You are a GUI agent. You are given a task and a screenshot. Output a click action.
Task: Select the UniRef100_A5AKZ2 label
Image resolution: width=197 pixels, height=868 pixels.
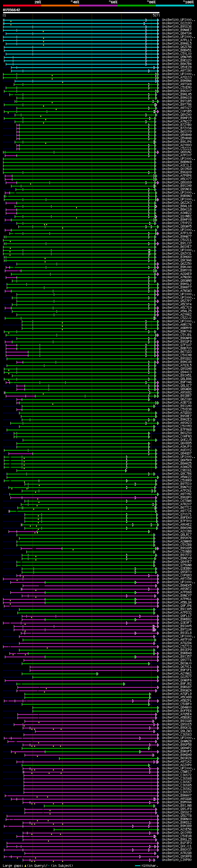pos(177,477)
